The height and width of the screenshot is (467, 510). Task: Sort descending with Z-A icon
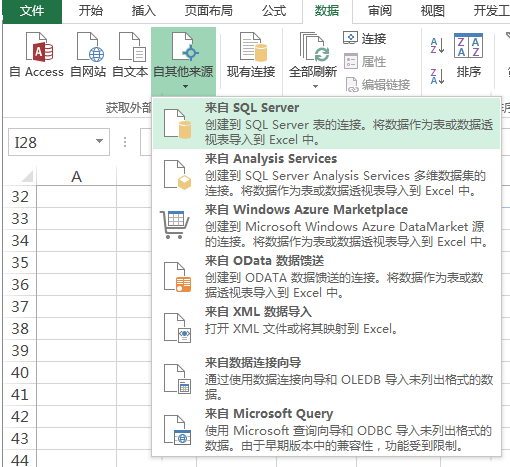pos(437,77)
